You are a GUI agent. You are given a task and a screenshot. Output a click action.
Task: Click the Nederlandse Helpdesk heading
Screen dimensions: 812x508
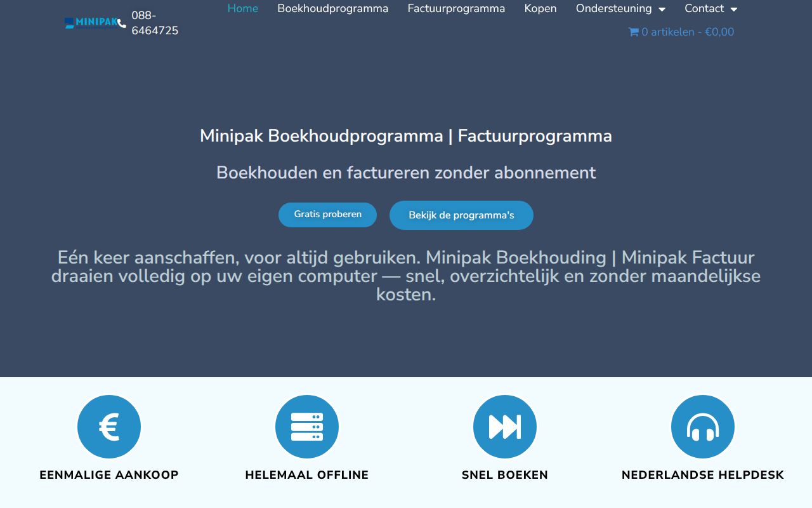point(703,475)
